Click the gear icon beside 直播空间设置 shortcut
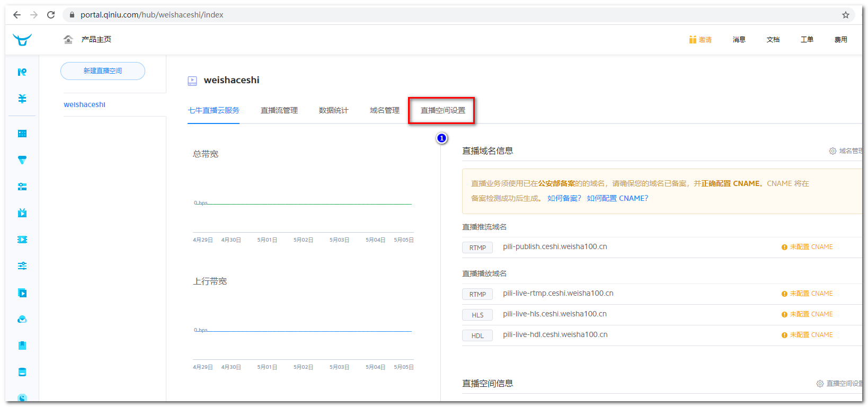Screen dimensions: 868x407 [820, 383]
